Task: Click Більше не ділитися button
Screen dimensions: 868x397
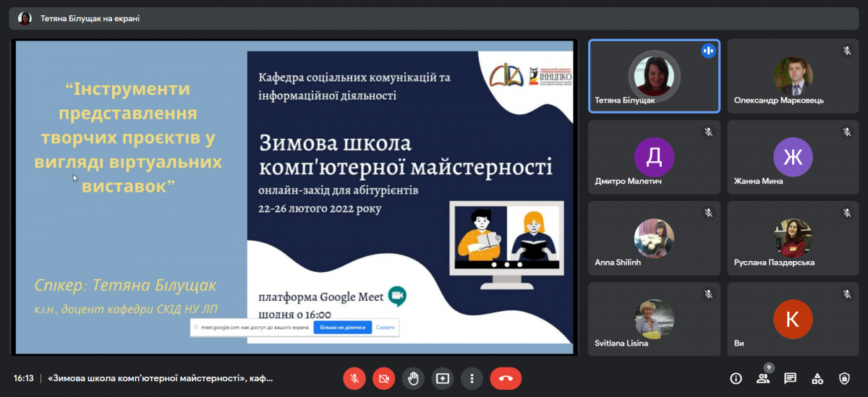Action: 343,328
